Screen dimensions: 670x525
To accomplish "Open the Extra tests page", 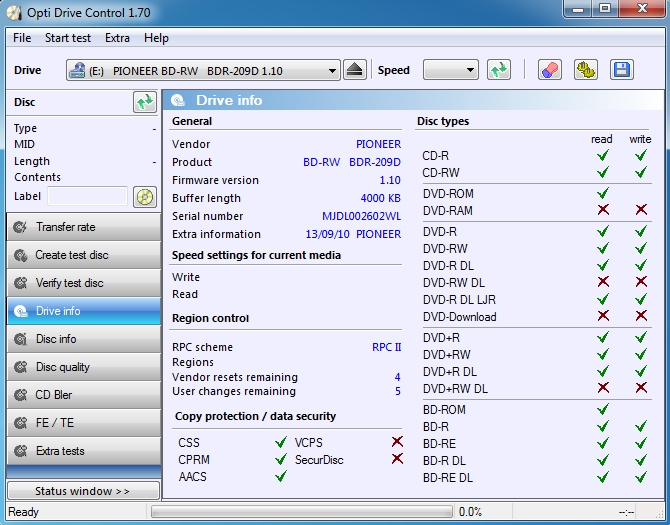I will 84,451.
